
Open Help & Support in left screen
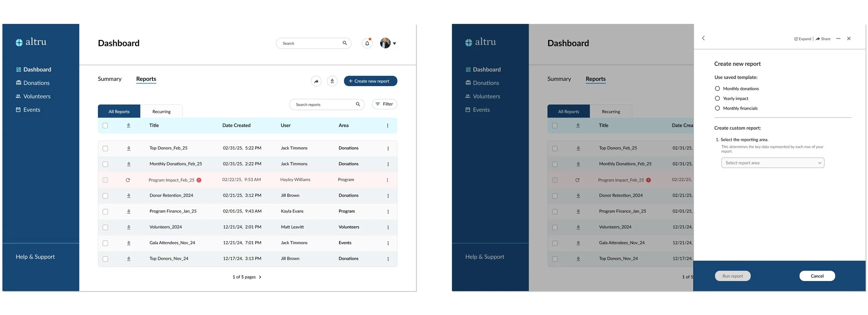click(35, 257)
